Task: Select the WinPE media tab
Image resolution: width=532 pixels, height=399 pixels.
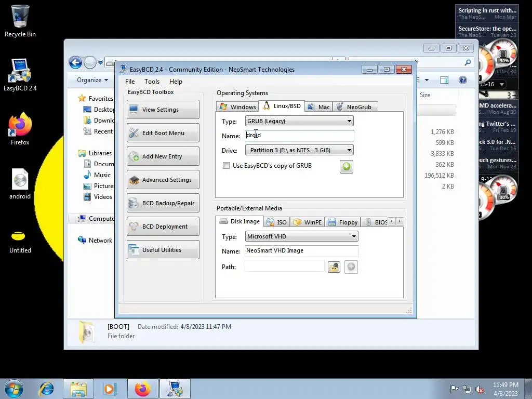Action: point(308,222)
